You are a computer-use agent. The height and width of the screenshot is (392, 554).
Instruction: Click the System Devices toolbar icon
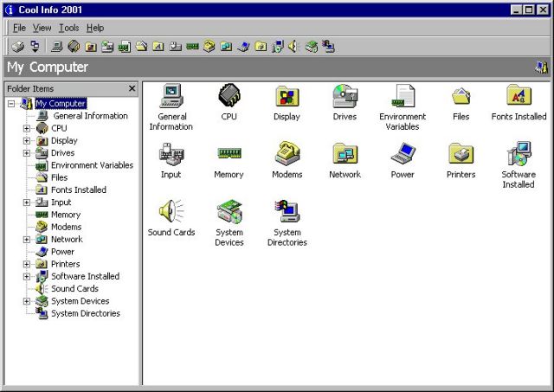(312, 46)
